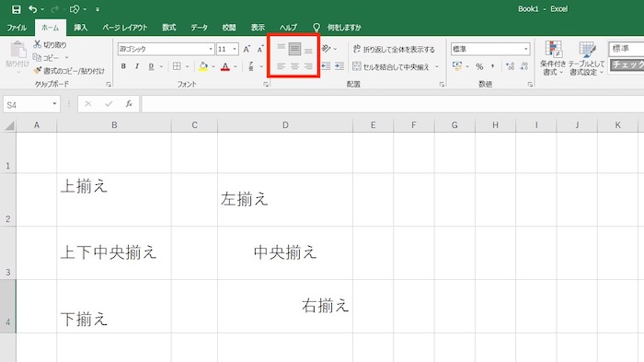Increase font size with the large A
Image resolution: width=644 pixels, height=362 pixels.
pos(247,50)
